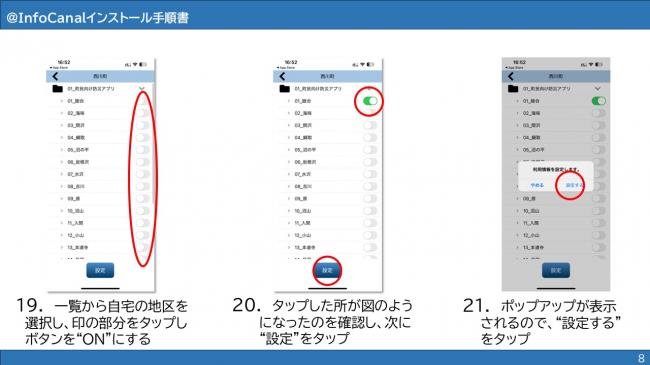Click the black folder icon in step 19 phone

[58, 89]
